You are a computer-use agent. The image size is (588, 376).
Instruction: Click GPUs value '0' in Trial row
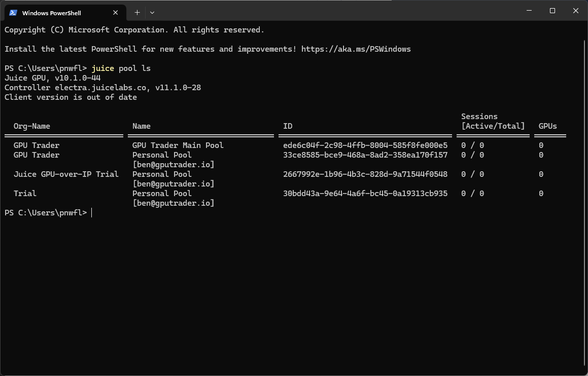pos(541,194)
